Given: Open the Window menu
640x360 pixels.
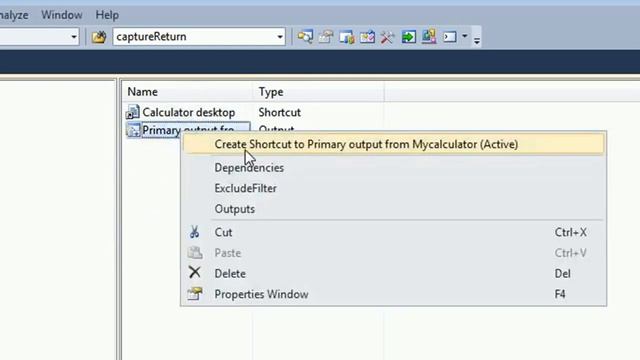Looking at the screenshot, I should pyautogui.click(x=62, y=15).
